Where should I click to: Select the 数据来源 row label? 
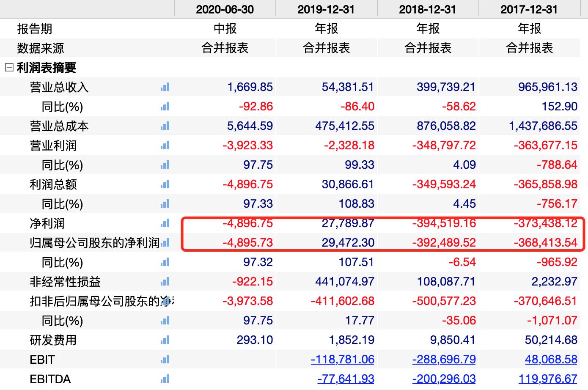pos(41,48)
